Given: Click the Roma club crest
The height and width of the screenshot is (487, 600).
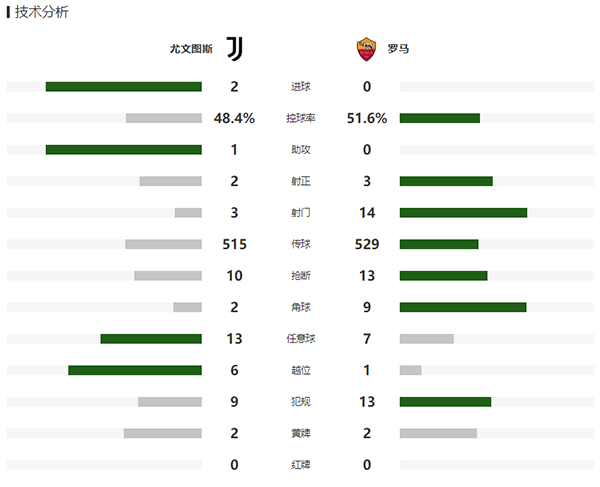Looking at the screenshot, I should 366,48.
